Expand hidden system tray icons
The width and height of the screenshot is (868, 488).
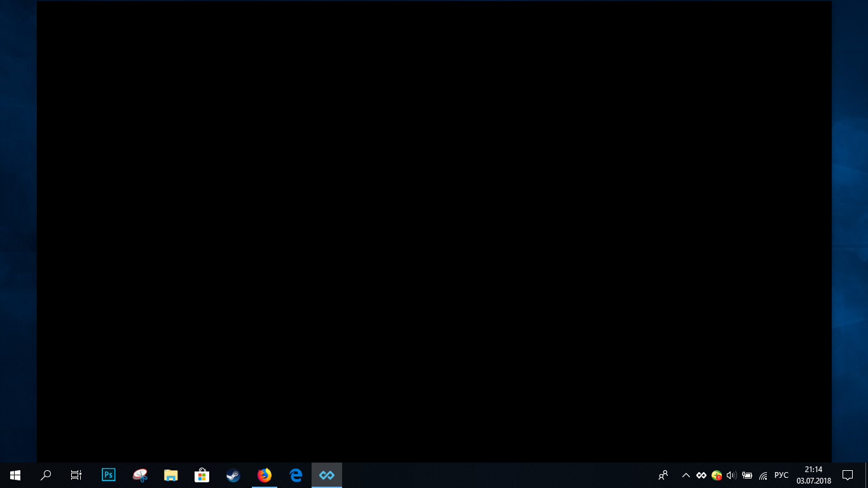[685, 475]
